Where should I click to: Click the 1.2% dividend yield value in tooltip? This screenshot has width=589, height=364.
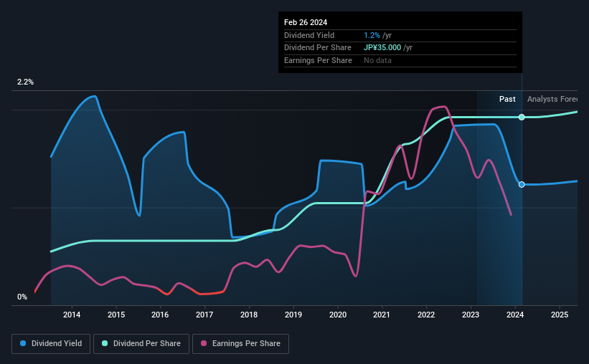pos(372,35)
